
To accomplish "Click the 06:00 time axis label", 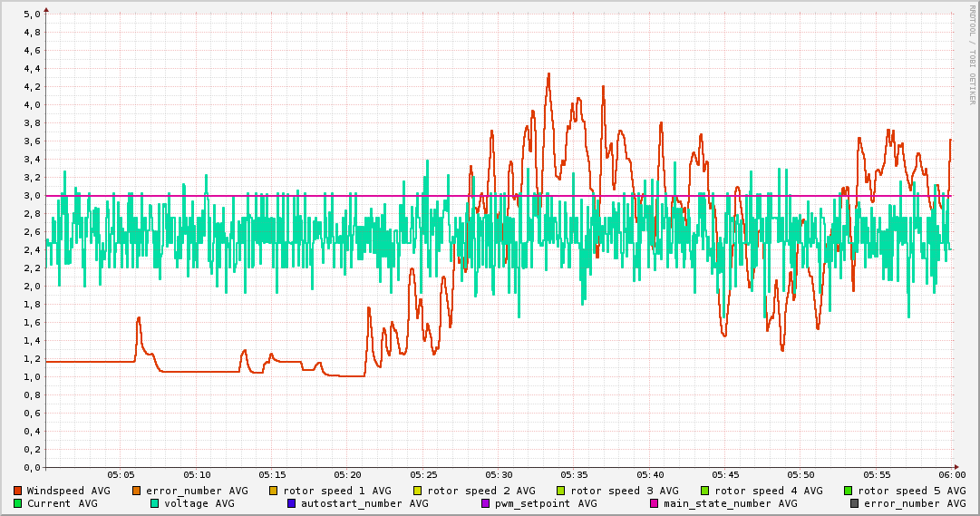I will (952, 474).
